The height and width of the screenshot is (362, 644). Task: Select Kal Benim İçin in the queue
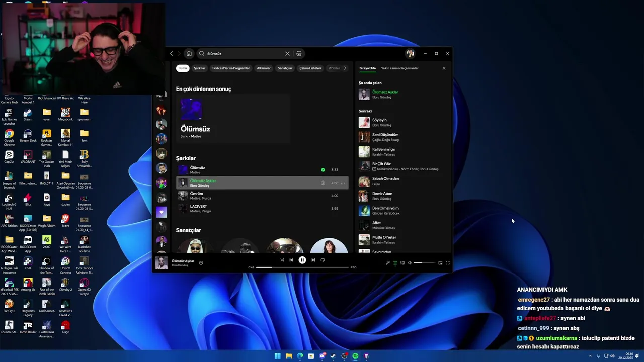point(404,151)
